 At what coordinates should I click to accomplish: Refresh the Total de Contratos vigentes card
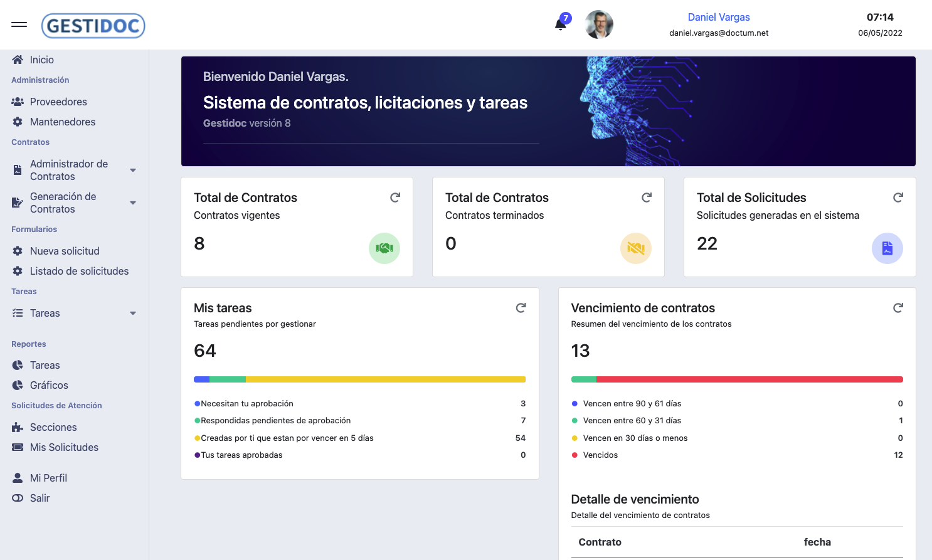point(395,197)
